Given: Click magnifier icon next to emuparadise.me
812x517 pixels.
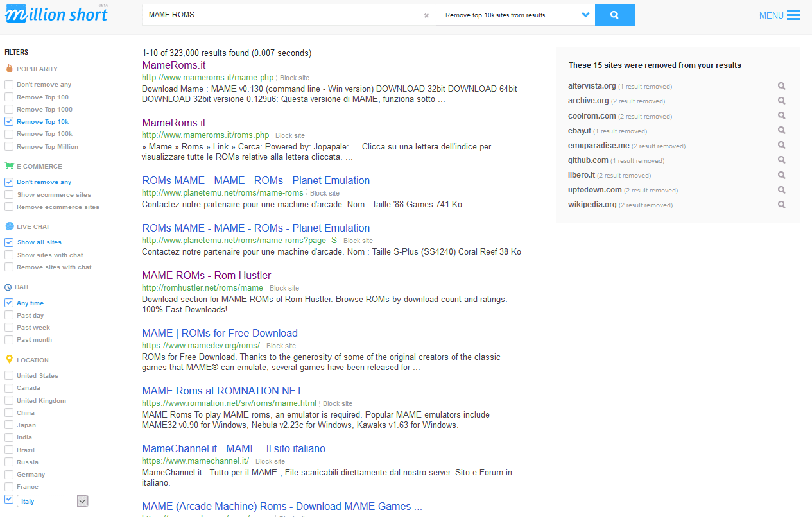Looking at the screenshot, I should [781, 146].
